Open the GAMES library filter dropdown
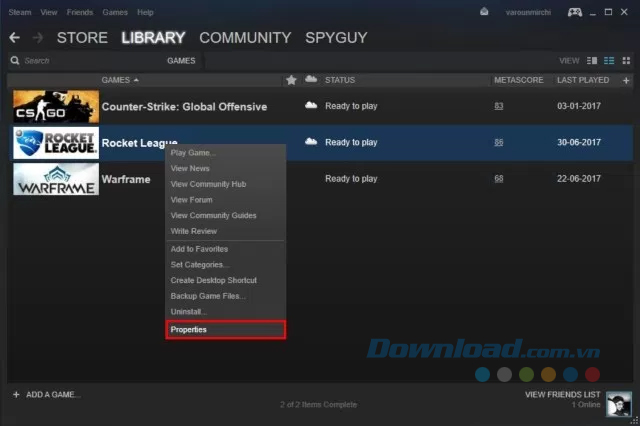 181,61
